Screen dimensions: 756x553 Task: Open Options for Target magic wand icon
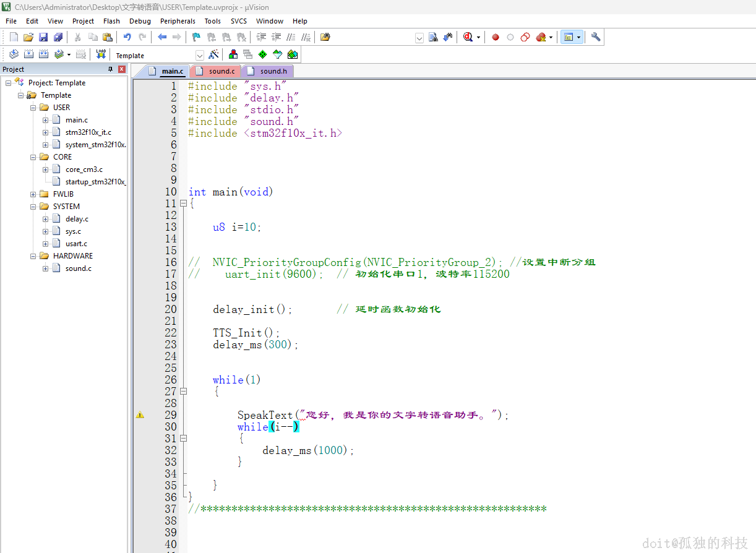point(213,54)
